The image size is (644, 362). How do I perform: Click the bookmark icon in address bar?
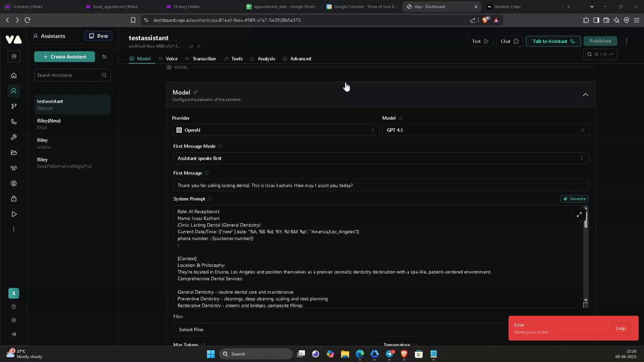tap(133, 20)
